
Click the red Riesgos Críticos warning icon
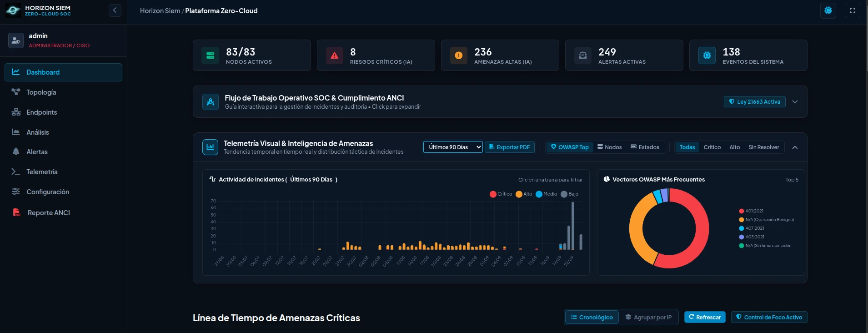335,55
